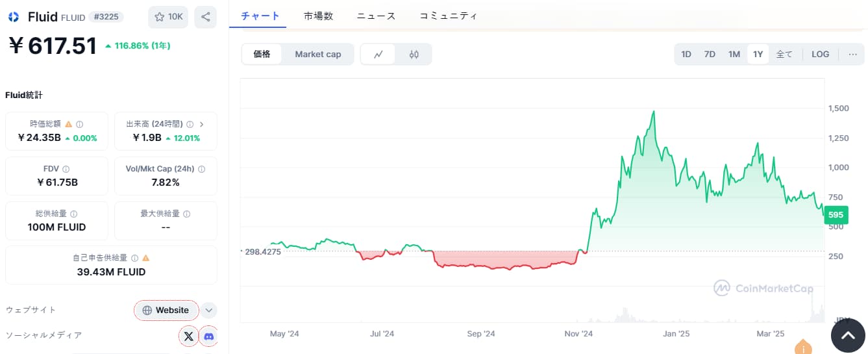Click the orange info badge below chart

click(x=803, y=348)
